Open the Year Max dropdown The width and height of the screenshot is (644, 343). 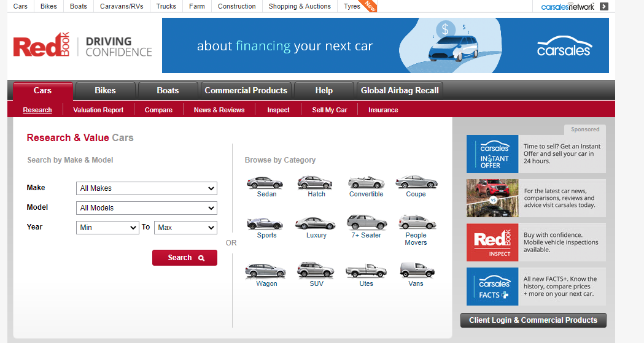coord(185,228)
